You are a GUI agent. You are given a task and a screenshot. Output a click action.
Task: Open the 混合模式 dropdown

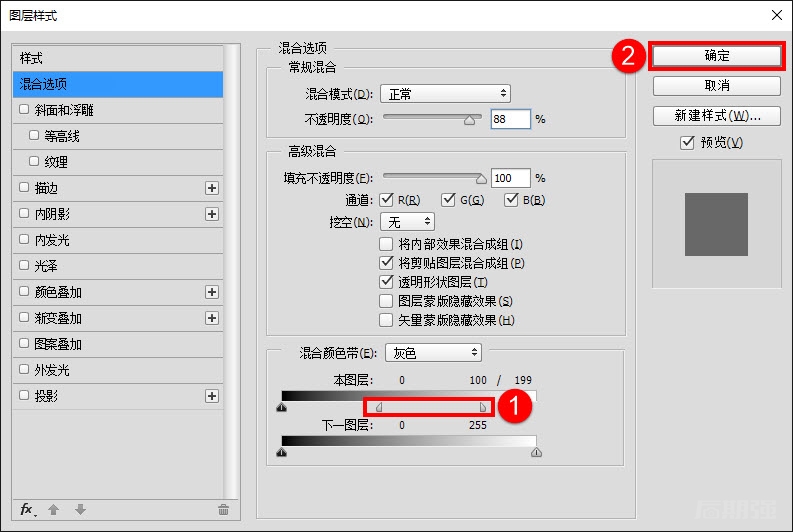(x=446, y=94)
